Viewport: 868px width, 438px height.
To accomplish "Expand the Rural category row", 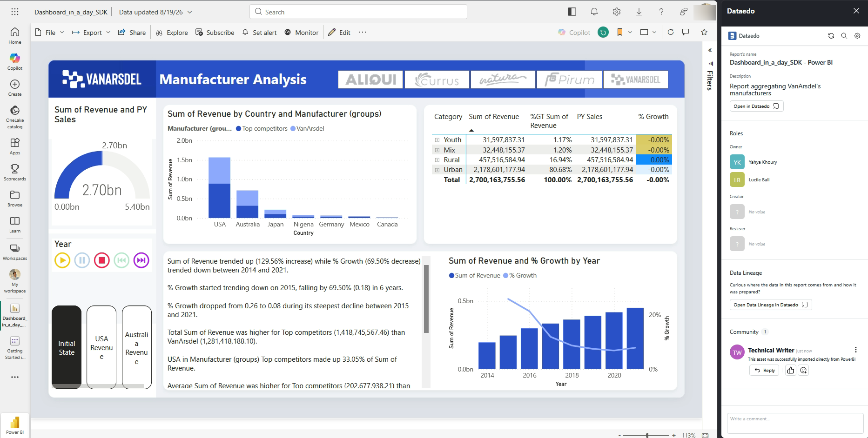I will tap(437, 160).
